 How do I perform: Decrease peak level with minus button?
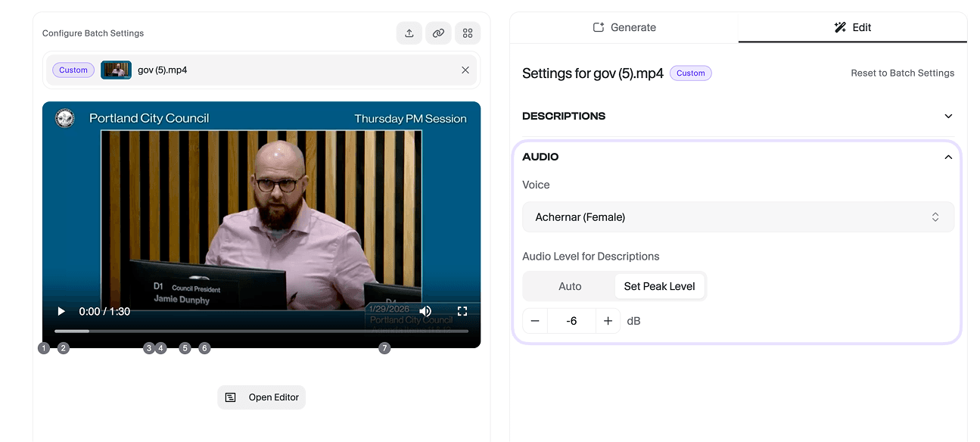(535, 321)
